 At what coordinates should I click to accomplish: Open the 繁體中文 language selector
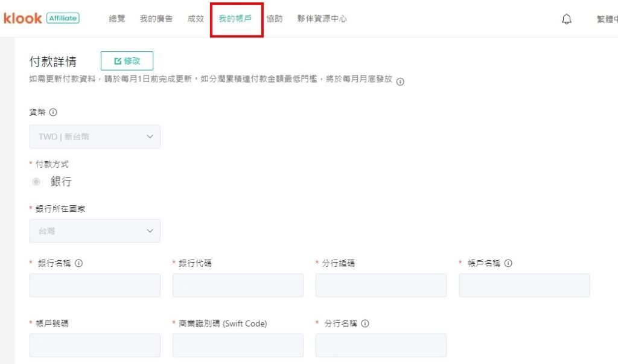(607, 19)
